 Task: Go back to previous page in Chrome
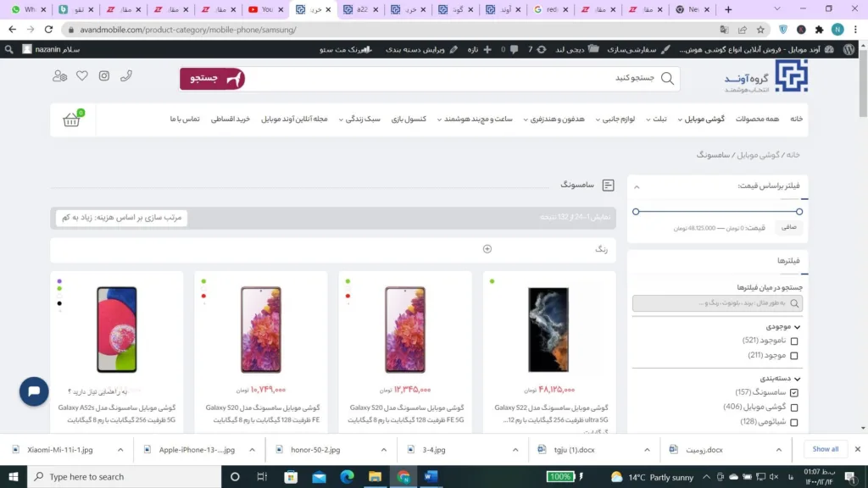(x=12, y=30)
